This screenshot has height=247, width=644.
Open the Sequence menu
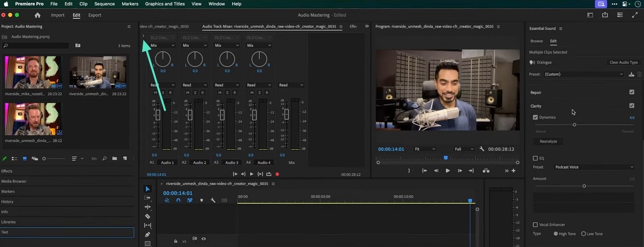(105, 4)
